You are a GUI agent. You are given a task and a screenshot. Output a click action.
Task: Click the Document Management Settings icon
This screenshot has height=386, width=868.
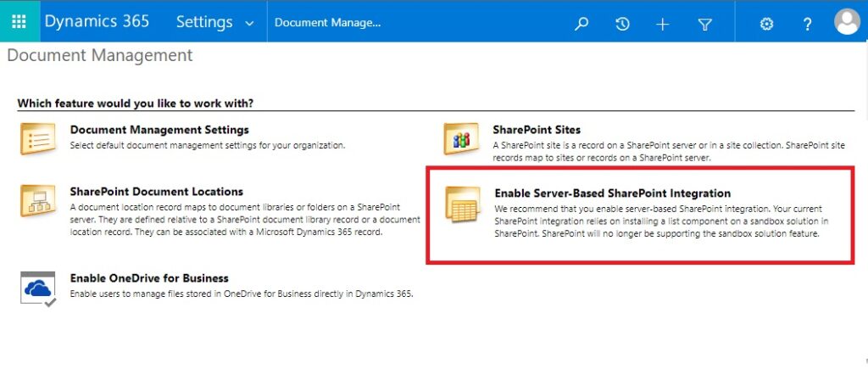click(37, 138)
